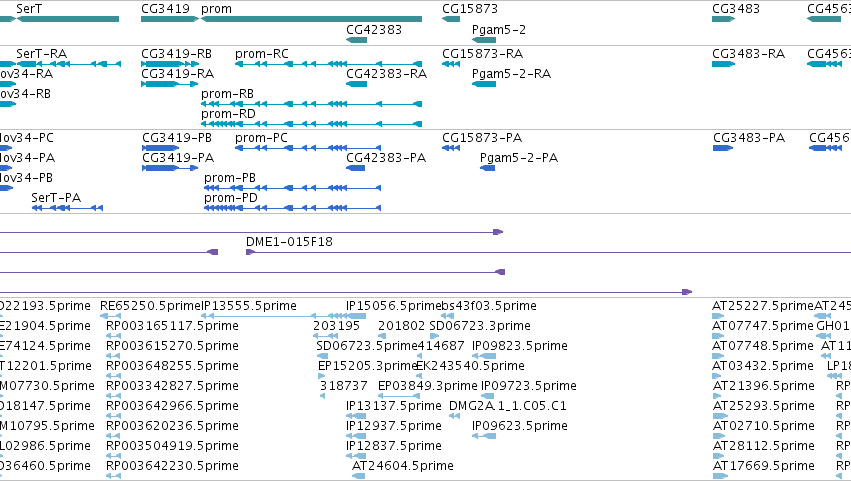
Task: Click the CG3419-PB CDS glyph
Action: pos(161,148)
